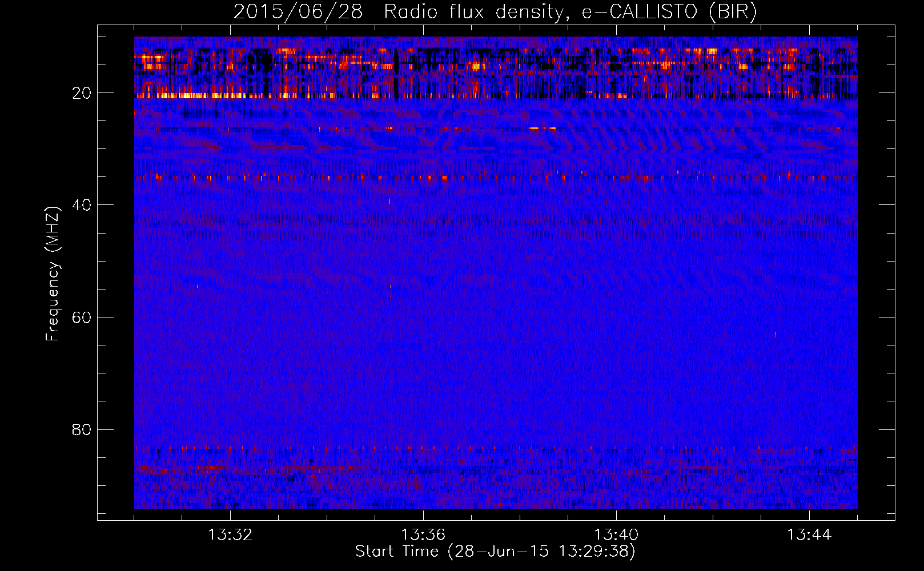Image resolution: width=924 pixels, height=571 pixels.
Task: Click the '60' frequency tick label
Action: [x=82, y=317]
